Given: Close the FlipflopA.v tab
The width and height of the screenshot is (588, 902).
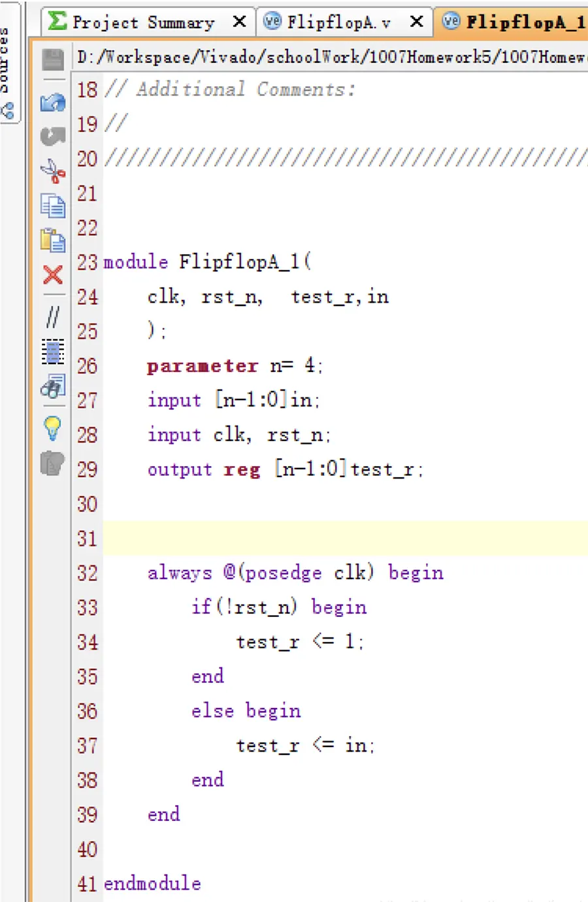Looking at the screenshot, I should tap(416, 22).
